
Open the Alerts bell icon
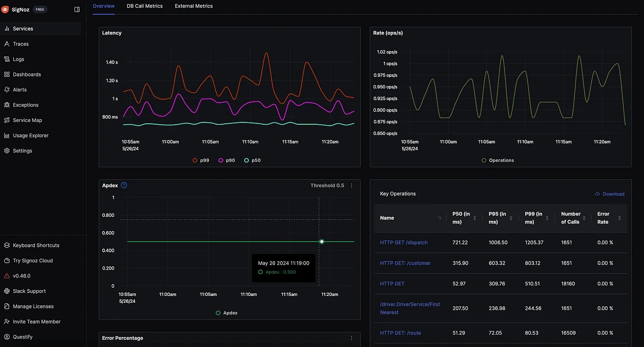click(x=6, y=90)
